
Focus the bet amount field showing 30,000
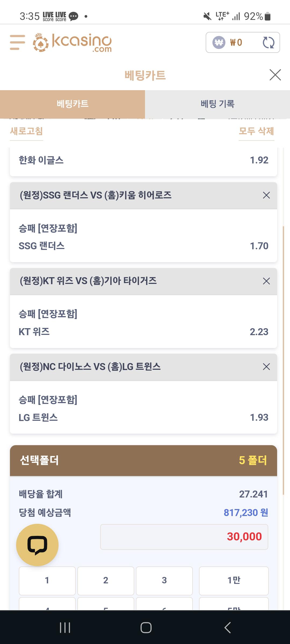tap(184, 537)
